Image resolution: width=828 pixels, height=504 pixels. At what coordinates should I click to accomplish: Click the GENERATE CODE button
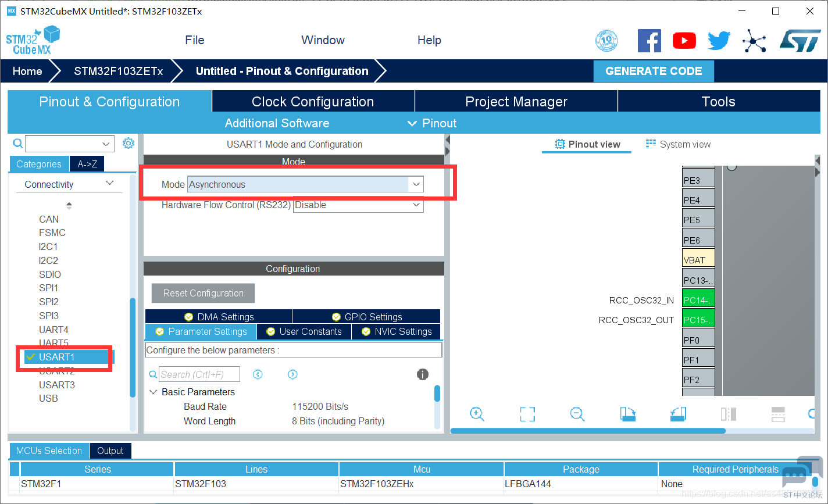click(x=654, y=71)
